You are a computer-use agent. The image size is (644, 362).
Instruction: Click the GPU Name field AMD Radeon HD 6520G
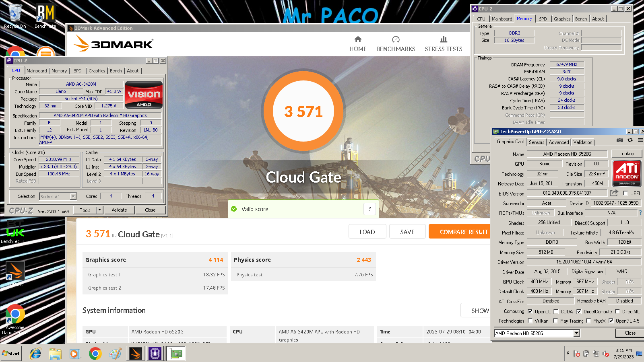pos(567,154)
